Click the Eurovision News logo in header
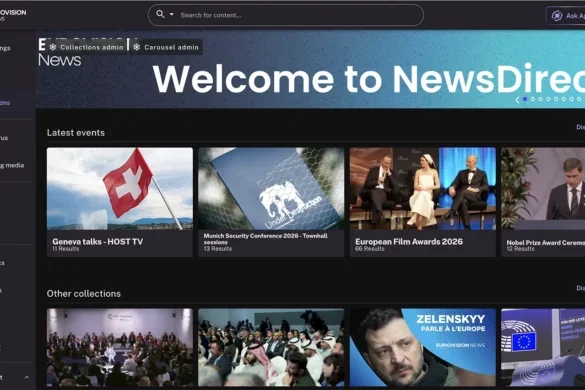 tap(13, 14)
